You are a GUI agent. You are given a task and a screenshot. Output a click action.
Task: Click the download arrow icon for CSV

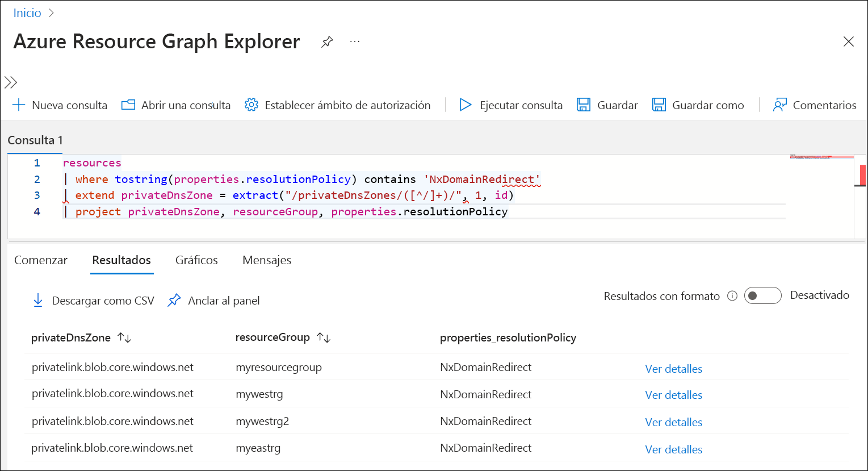[x=38, y=301]
